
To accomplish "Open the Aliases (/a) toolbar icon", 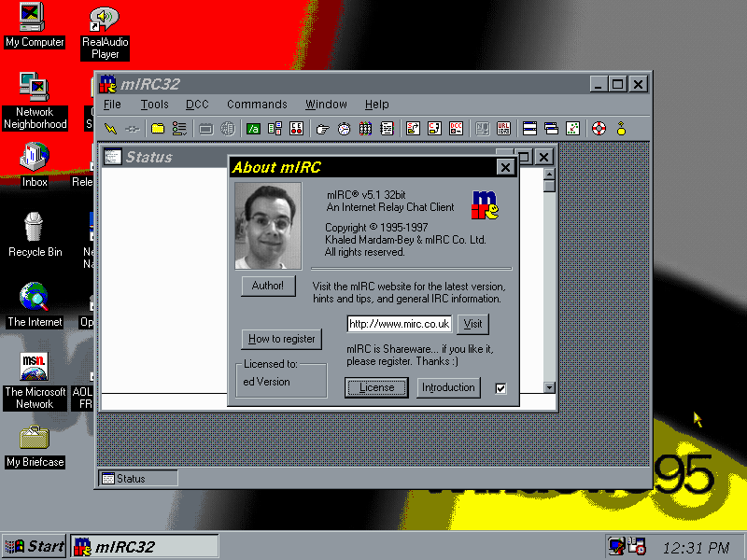I will 253,129.
